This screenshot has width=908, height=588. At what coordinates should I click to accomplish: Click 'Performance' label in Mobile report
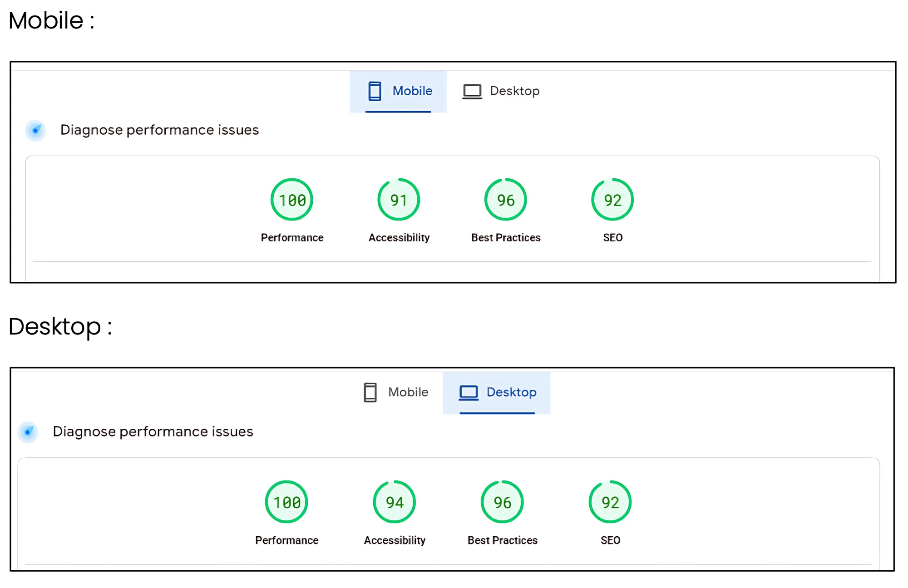click(x=292, y=238)
